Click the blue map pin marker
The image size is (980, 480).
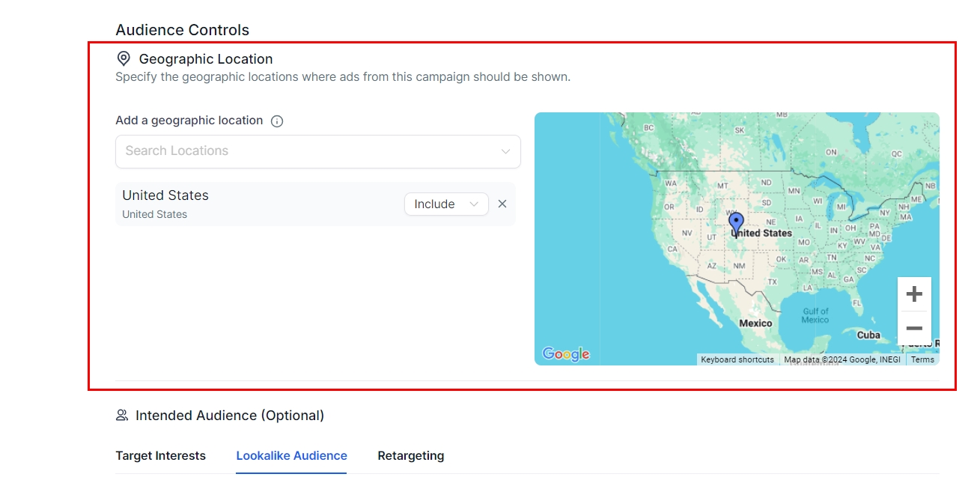(x=736, y=223)
